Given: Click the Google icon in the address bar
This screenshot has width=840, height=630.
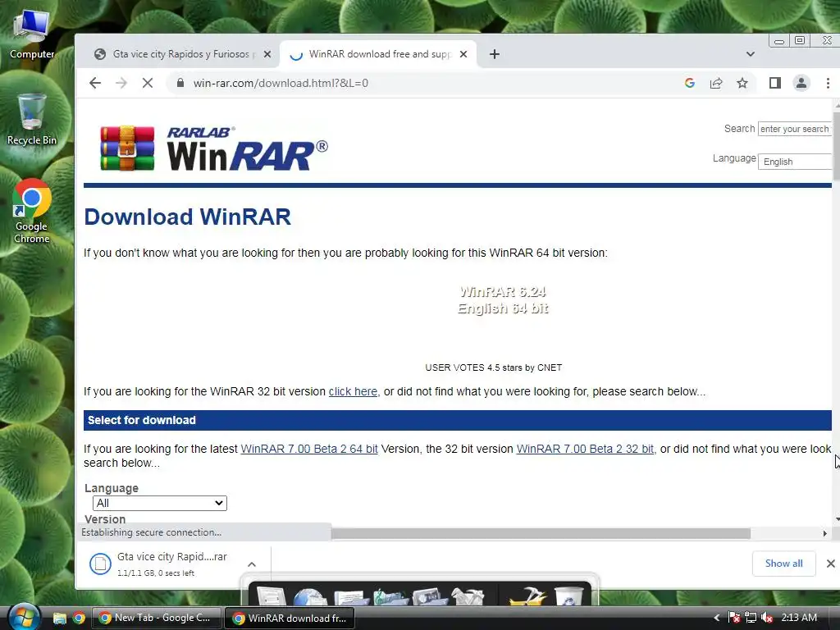Looking at the screenshot, I should 689,83.
